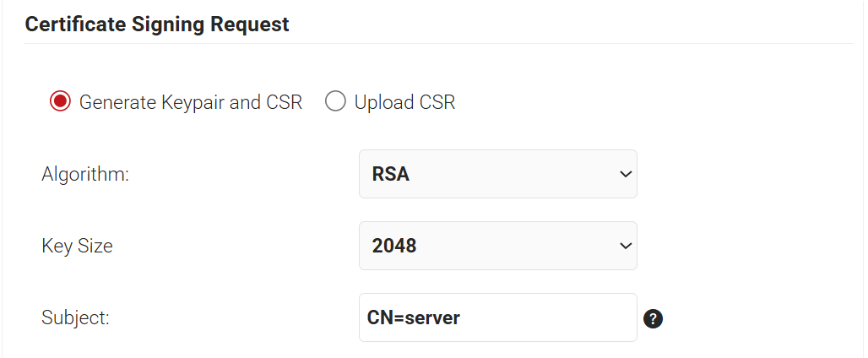868x358 pixels.
Task: Click the Certificate Signing Request heading
Action: [157, 24]
